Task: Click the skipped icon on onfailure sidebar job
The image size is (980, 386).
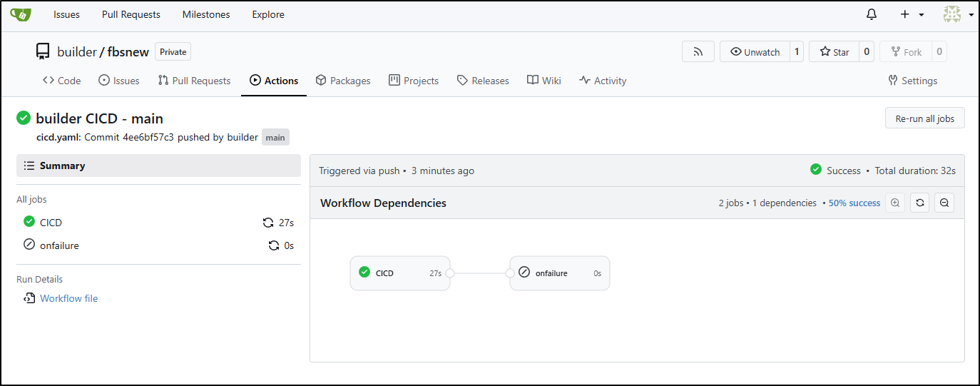Action: click(x=29, y=245)
